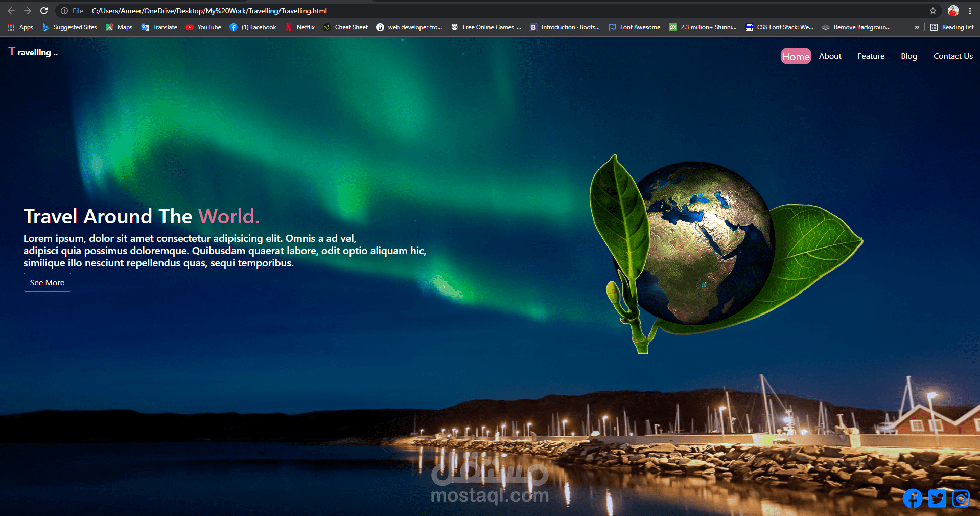Open the YouTube bookmark

(203, 27)
